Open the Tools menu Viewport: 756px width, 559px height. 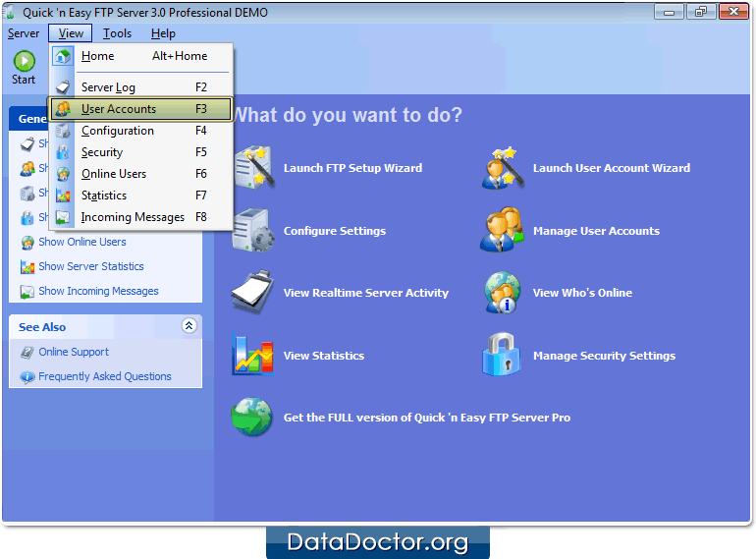pos(117,33)
